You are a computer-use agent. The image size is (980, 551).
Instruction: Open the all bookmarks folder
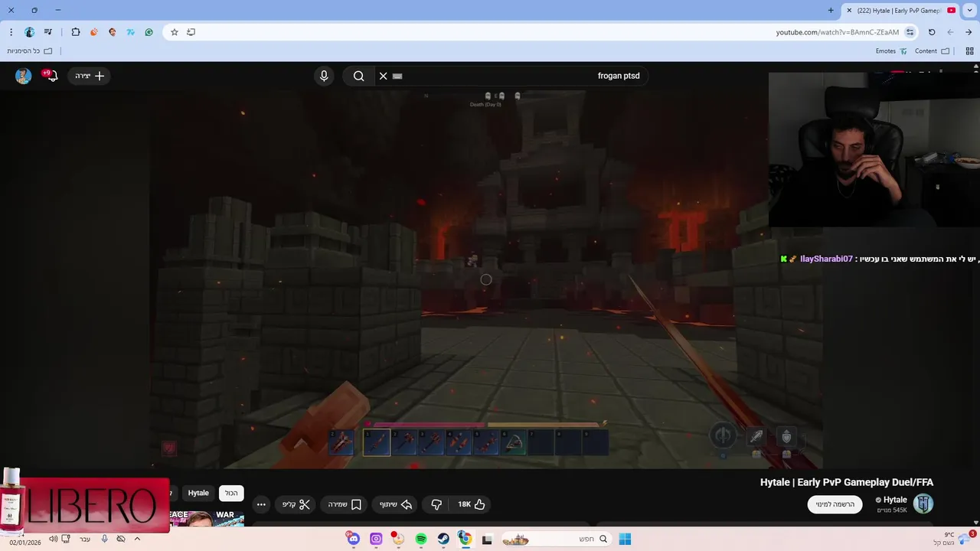(x=30, y=51)
